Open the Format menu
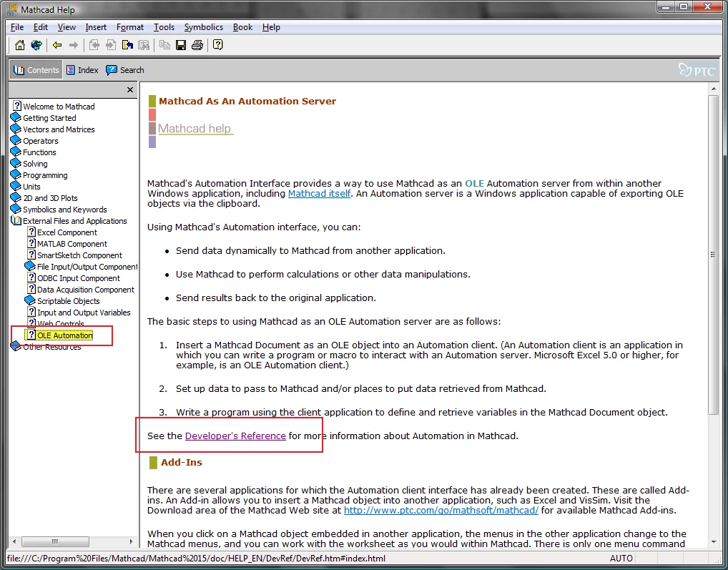 pyautogui.click(x=130, y=27)
